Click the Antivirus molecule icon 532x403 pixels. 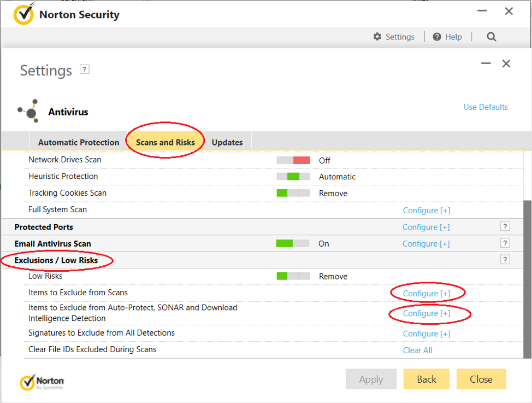(28, 111)
